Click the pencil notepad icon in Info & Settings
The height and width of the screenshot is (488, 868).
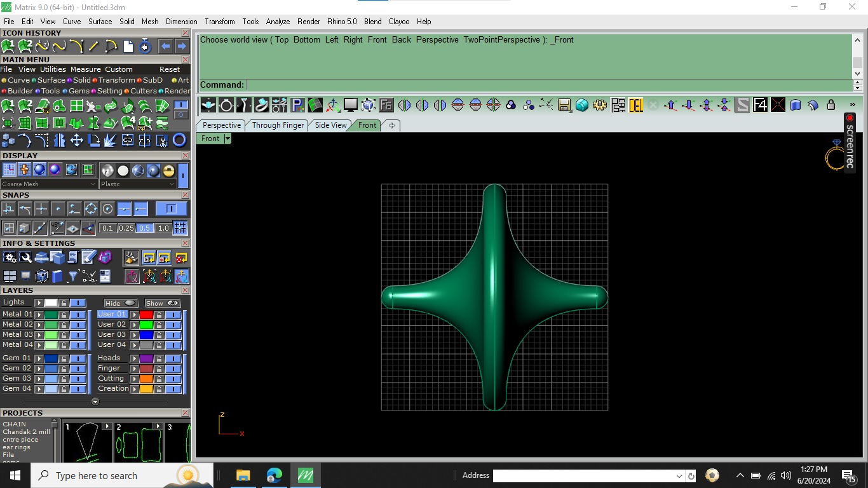click(x=89, y=257)
